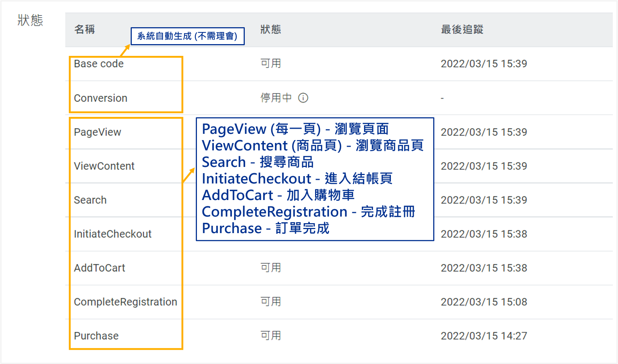Viewport: 618px width, 364px height.
Task: Select the Base code event row name
Action: tap(99, 64)
